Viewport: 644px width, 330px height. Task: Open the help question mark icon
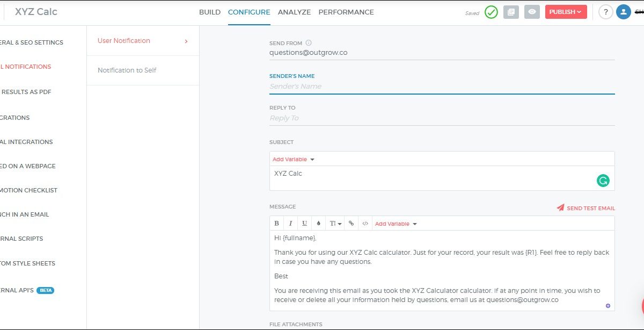tap(605, 12)
